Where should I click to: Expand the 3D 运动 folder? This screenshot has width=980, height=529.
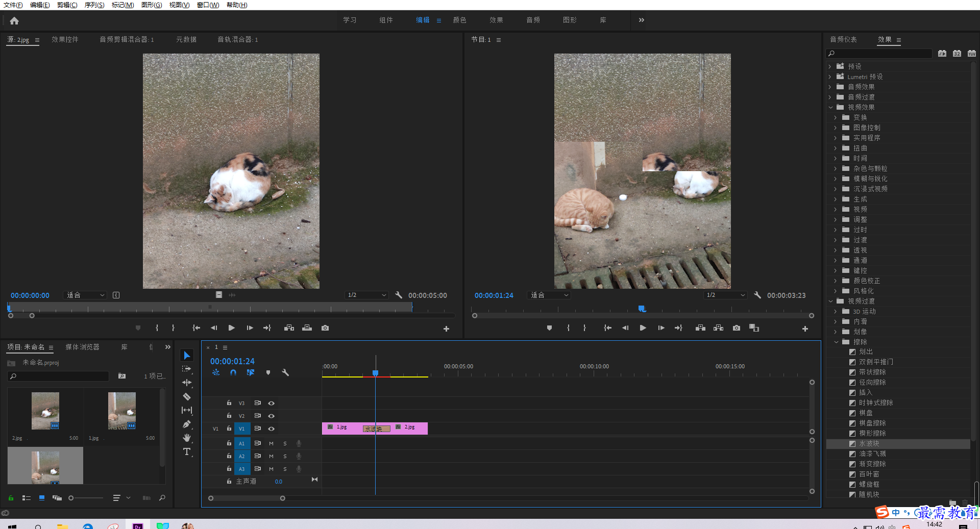click(x=836, y=311)
